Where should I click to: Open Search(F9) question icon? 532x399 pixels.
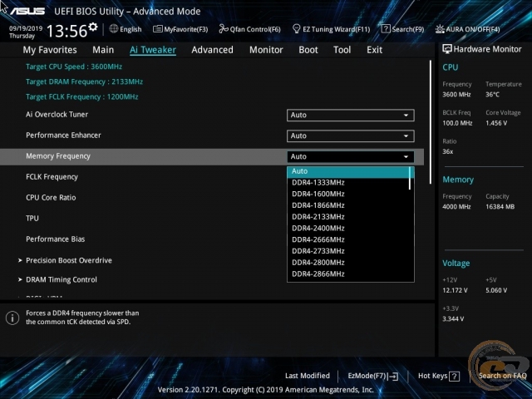[386, 29]
